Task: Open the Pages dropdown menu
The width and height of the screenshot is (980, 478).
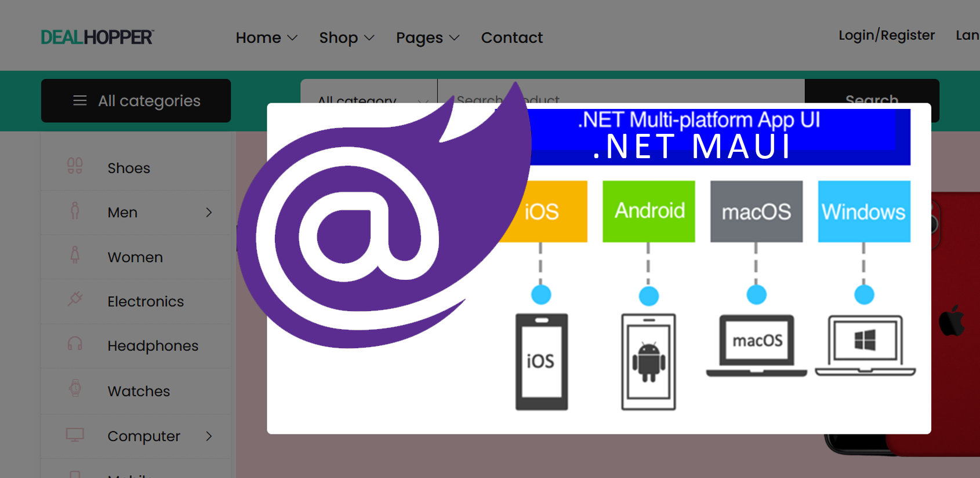Action: pos(427,38)
